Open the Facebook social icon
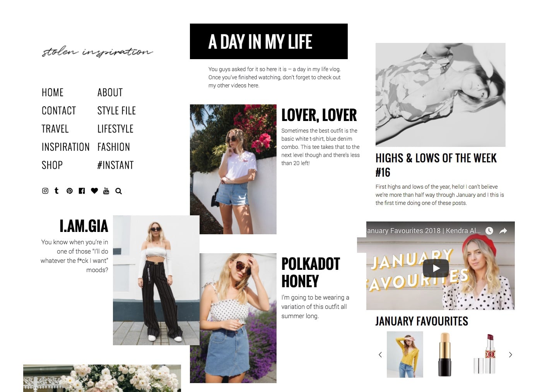This screenshot has width=557, height=392. click(82, 191)
